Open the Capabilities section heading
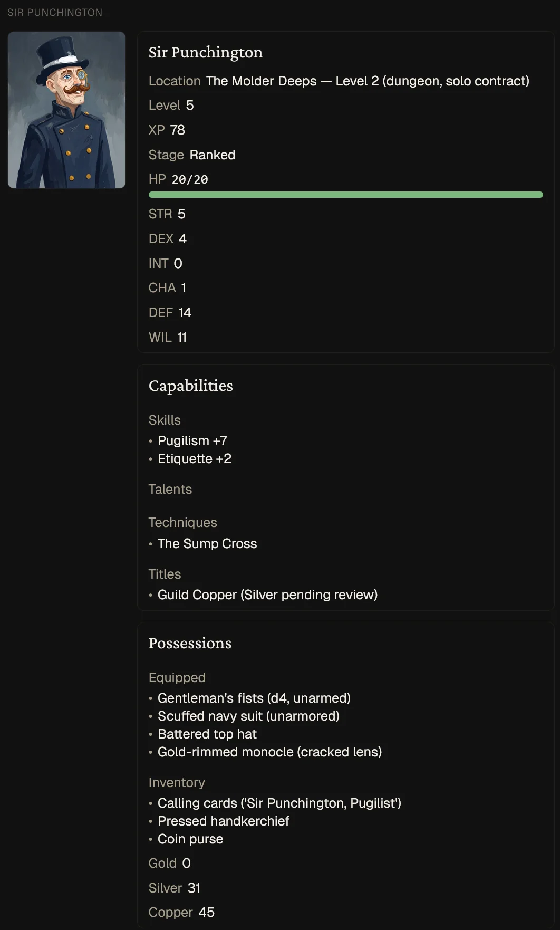Viewport: 560px width, 930px height. tap(190, 386)
